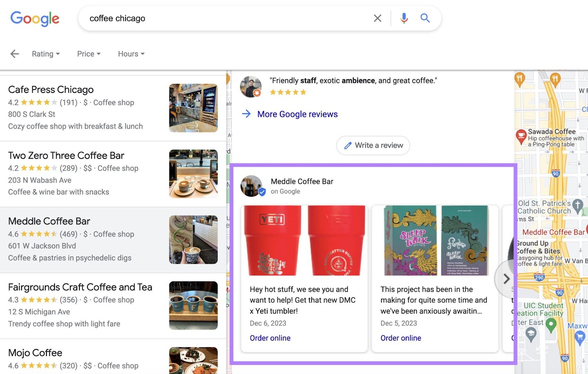588x374 pixels.
Task: Click the magnifying glass search icon
Action: click(x=425, y=18)
